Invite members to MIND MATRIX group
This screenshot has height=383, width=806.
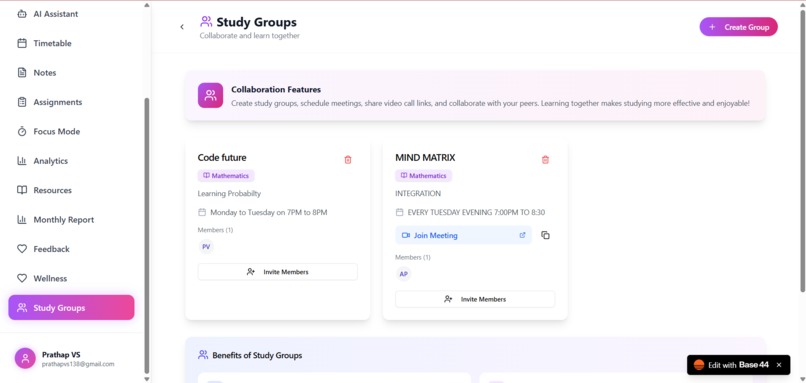[x=475, y=299]
